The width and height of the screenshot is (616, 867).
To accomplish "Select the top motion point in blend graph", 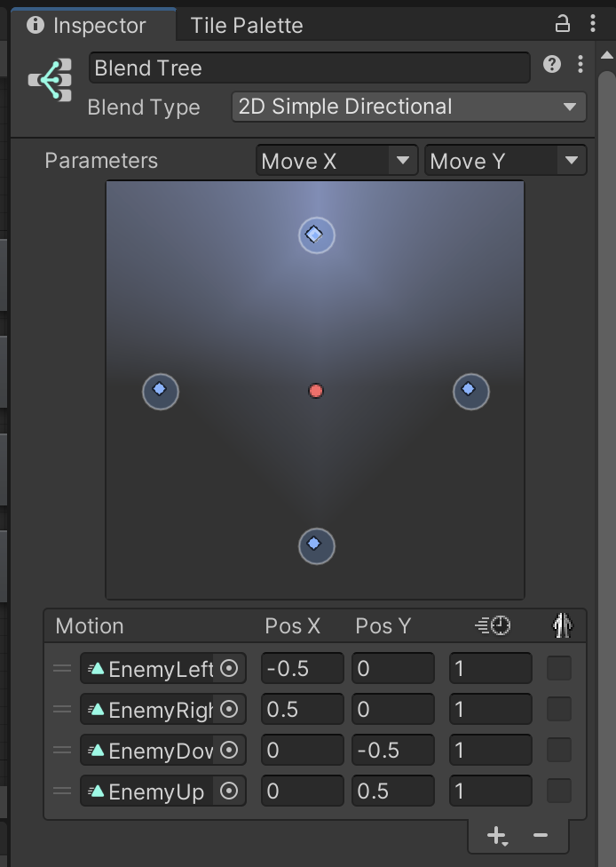I will tap(314, 235).
